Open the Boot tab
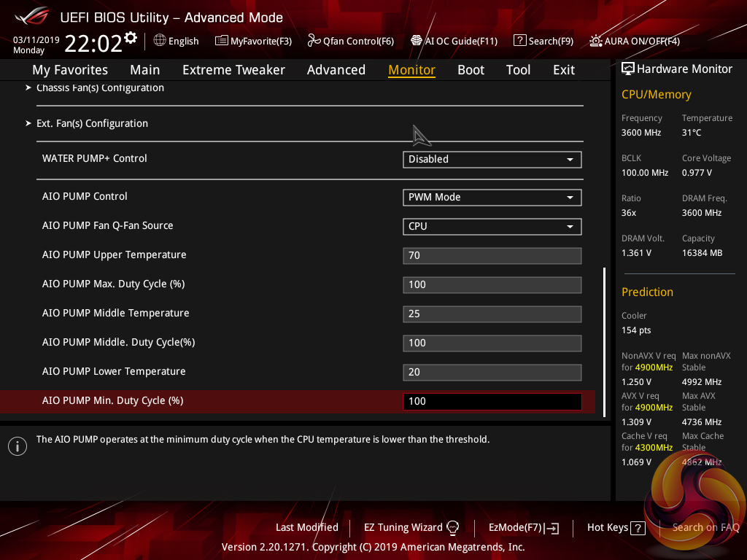This screenshot has width=747, height=560. pos(471,70)
